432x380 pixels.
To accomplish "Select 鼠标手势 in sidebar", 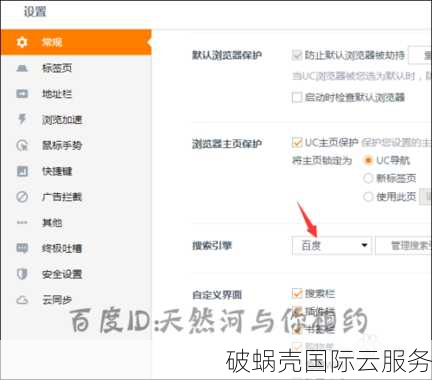I will pos(76,145).
